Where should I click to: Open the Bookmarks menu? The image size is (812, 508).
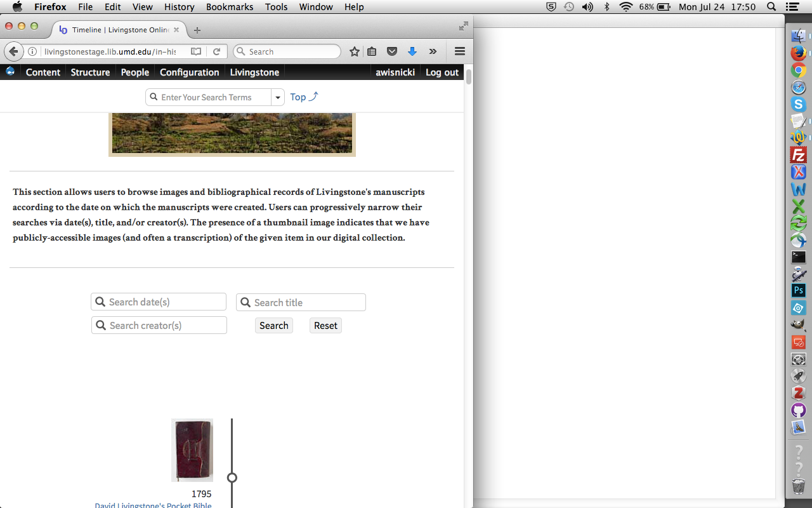point(230,7)
